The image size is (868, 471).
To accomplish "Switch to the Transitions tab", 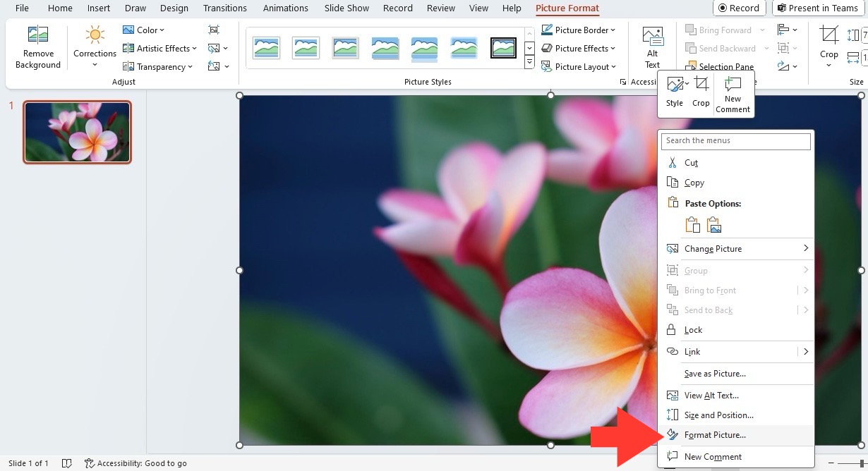I will click(x=225, y=8).
